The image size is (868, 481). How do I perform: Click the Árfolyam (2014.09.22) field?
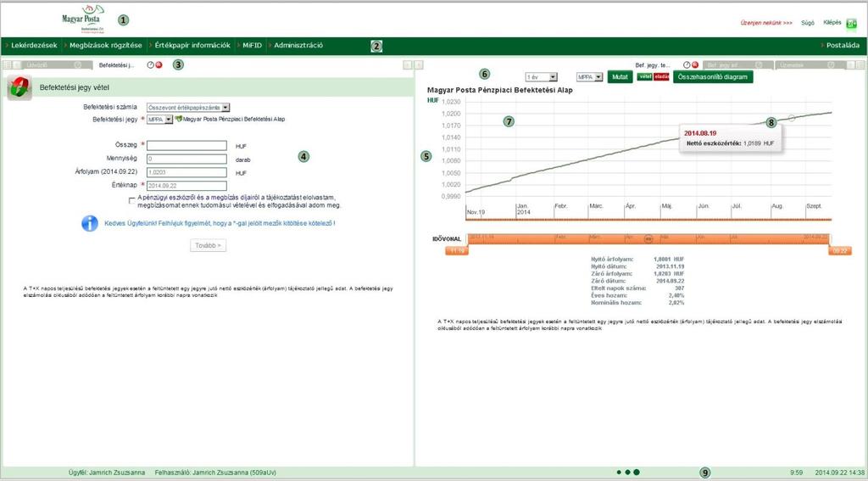186,172
